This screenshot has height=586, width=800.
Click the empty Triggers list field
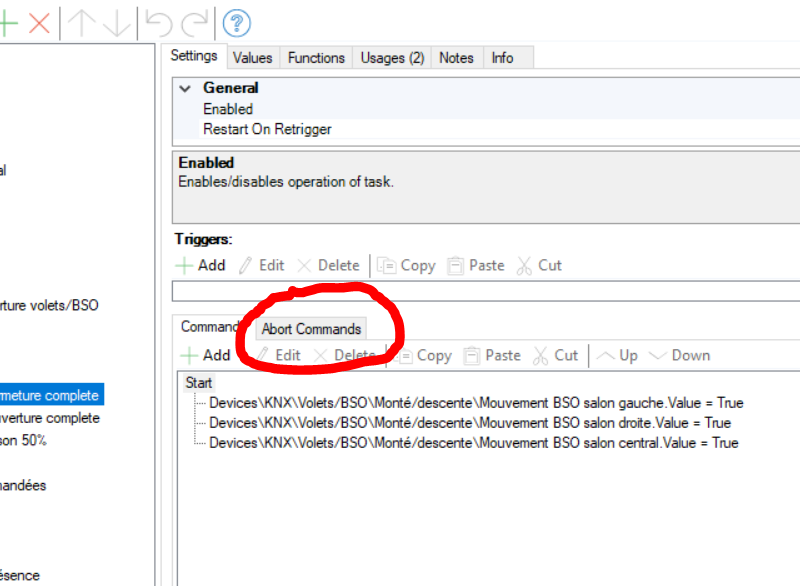485,291
